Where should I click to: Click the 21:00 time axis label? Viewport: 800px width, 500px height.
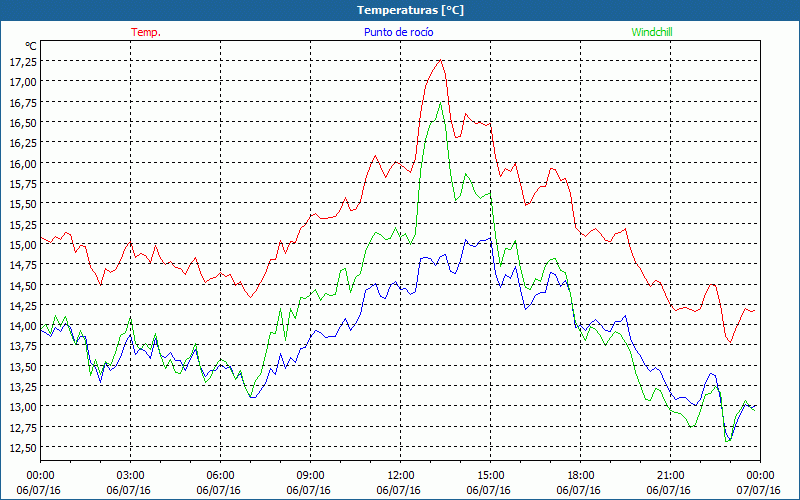[x=670, y=476]
